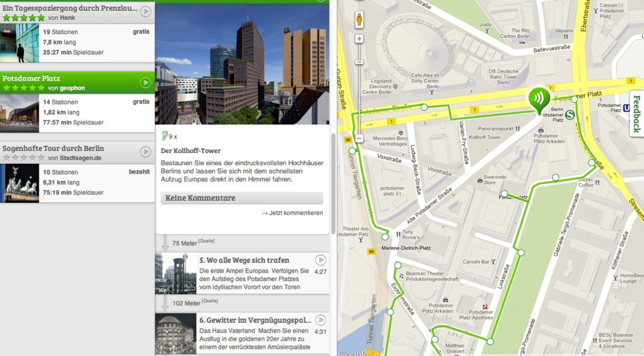Viewport: 644px width, 356px height.
Task: Play station 5 Wo alle Wege sich trafen
Action: [x=320, y=260]
